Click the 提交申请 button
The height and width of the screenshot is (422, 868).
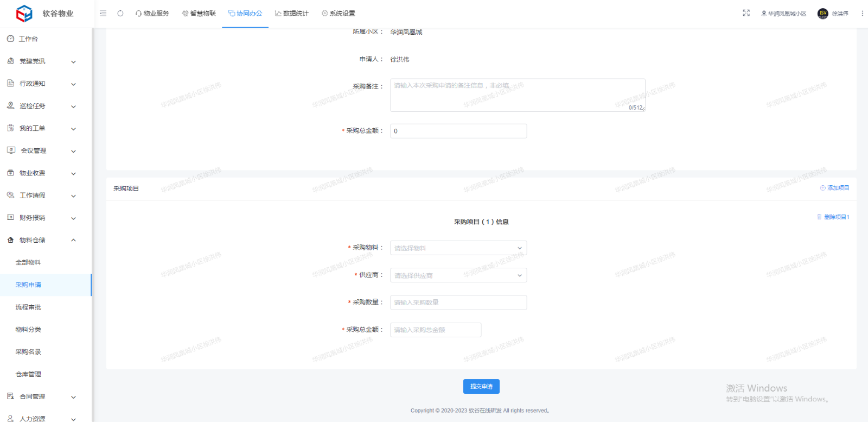[481, 387]
